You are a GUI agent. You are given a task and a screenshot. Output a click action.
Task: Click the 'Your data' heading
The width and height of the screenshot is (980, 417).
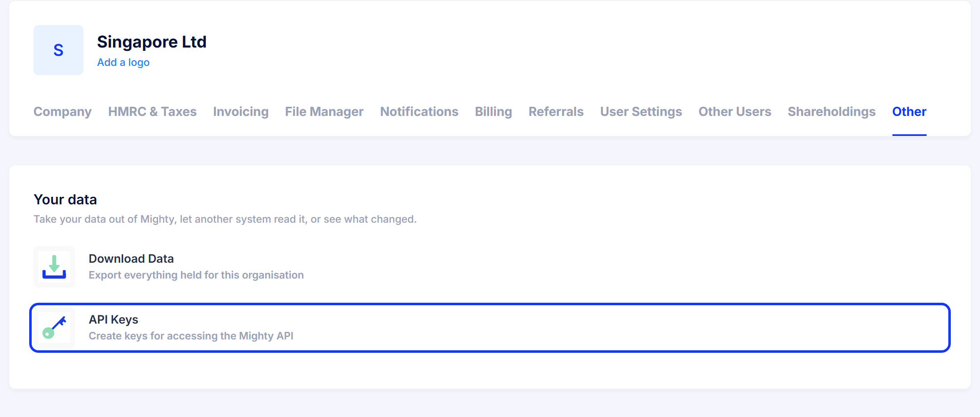pyautogui.click(x=65, y=200)
